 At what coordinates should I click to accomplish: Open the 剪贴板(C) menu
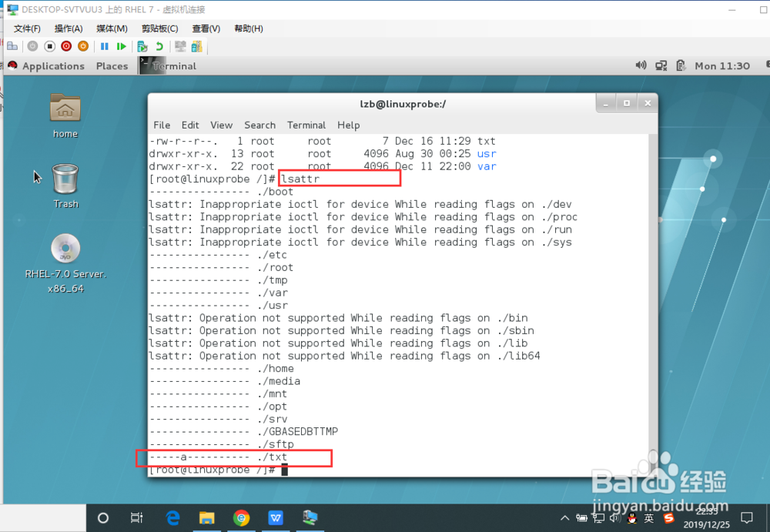pyautogui.click(x=159, y=28)
